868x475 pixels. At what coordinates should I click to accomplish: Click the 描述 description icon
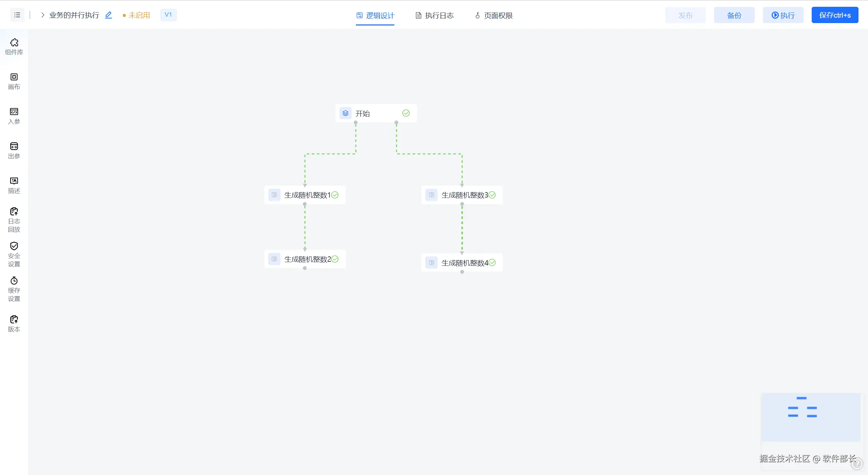tap(14, 185)
